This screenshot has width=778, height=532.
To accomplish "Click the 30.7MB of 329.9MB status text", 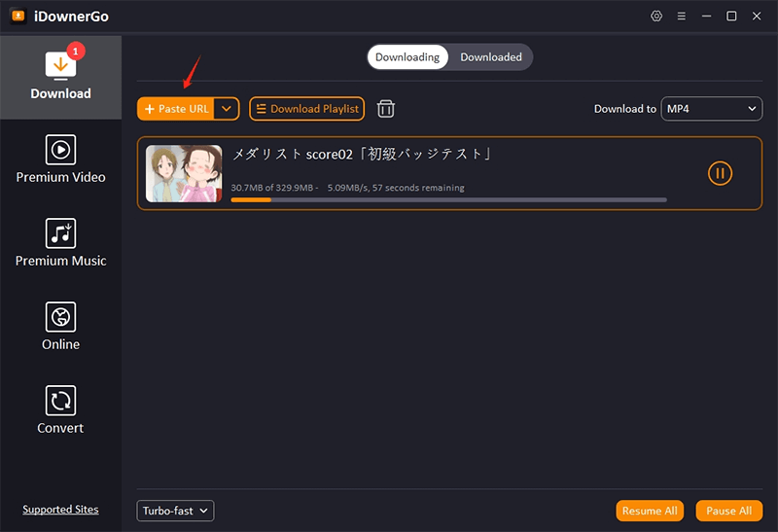I will (272, 188).
